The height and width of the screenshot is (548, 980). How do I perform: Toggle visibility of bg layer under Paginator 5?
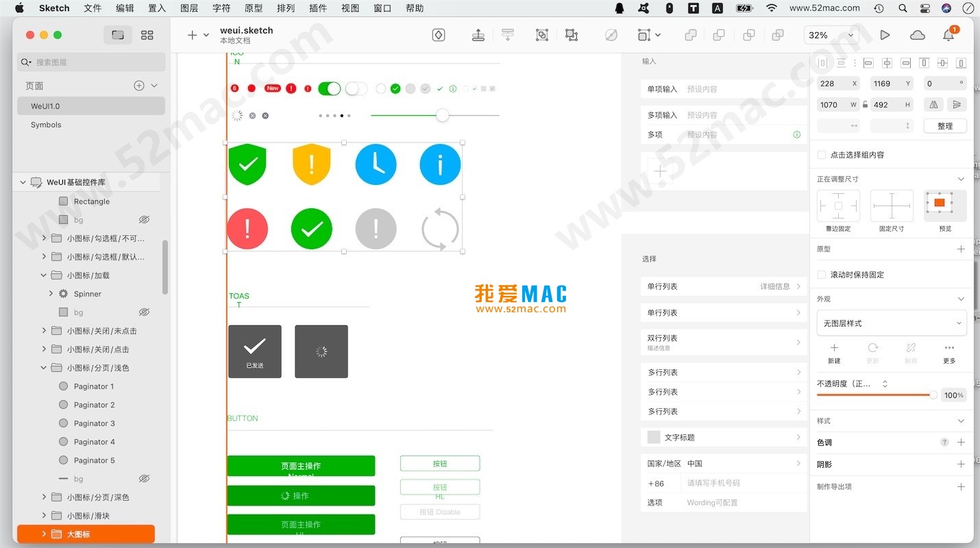[144, 479]
